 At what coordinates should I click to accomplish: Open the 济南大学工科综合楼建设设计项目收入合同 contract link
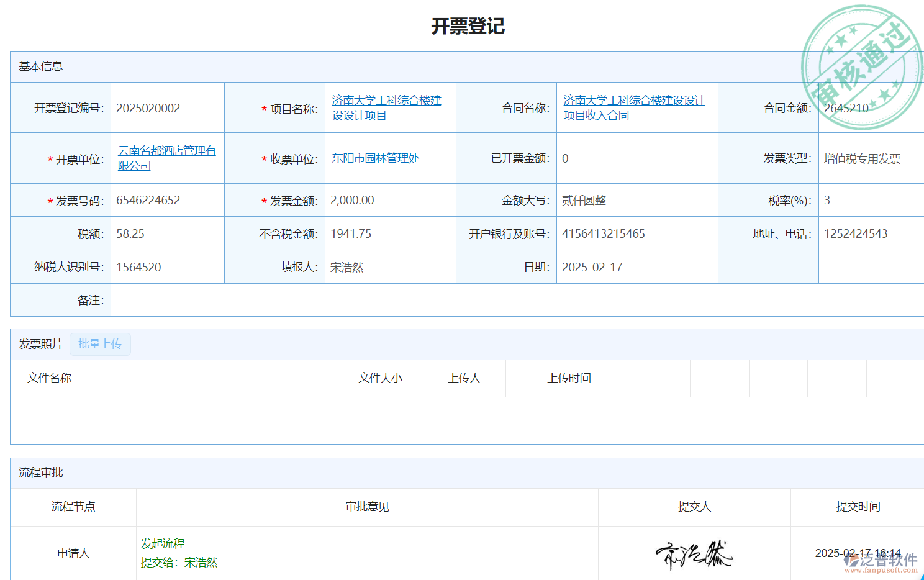633,108
